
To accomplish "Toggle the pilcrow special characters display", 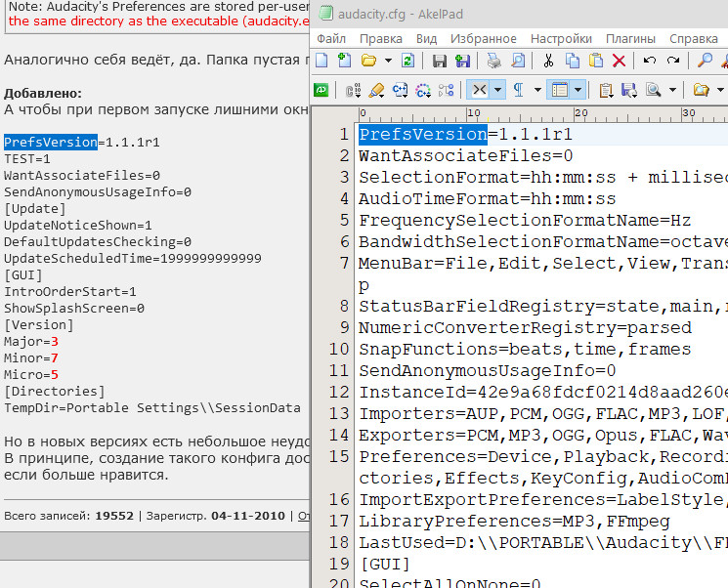I will click(518, 90).
